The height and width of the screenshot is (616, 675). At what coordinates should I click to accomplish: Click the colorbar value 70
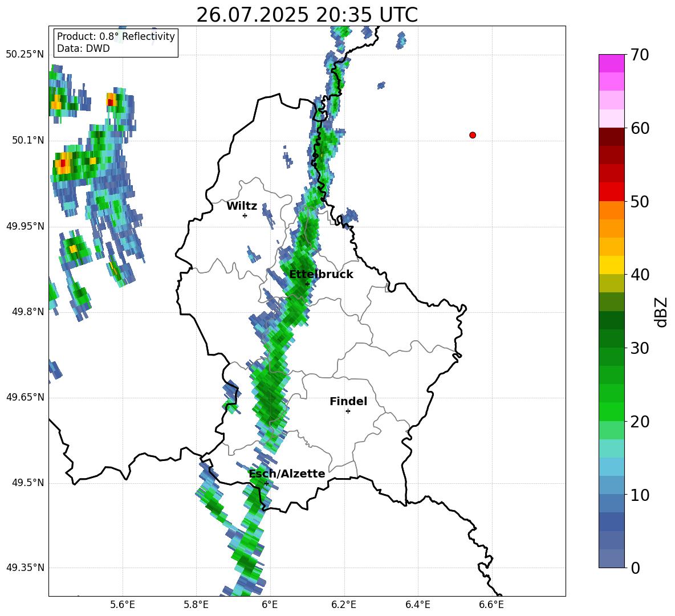pos(640,55)
